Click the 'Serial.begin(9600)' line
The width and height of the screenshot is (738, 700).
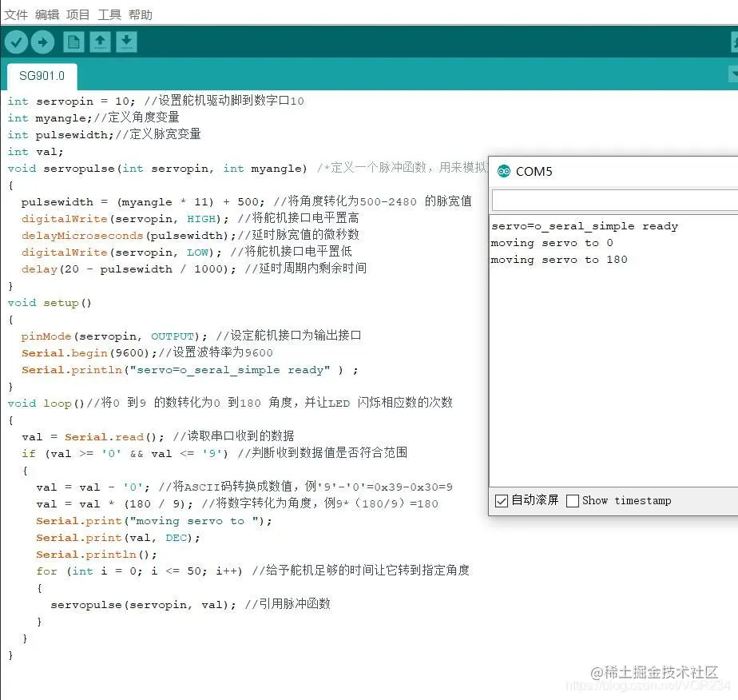coord(147,352)
